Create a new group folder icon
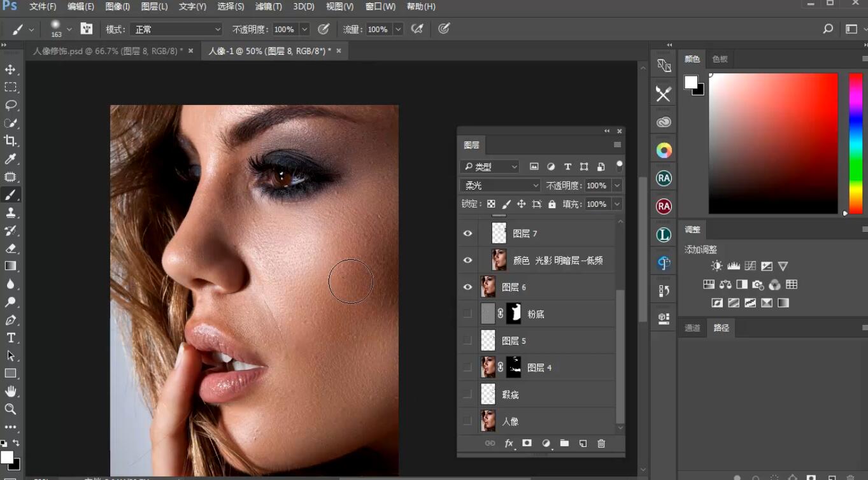 coord(564,443)
